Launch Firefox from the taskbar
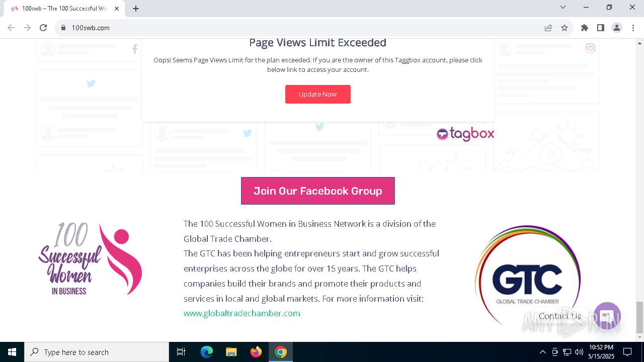 (256, 352)
